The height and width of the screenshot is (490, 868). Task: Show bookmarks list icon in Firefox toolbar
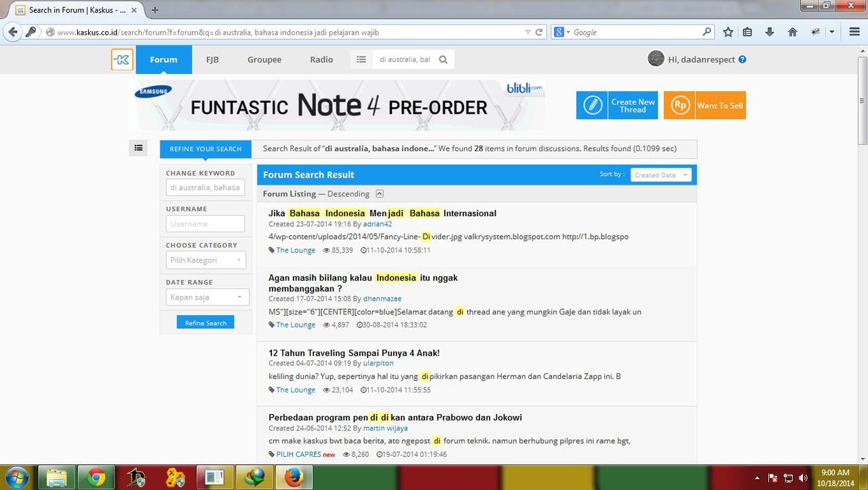[747, 32]
